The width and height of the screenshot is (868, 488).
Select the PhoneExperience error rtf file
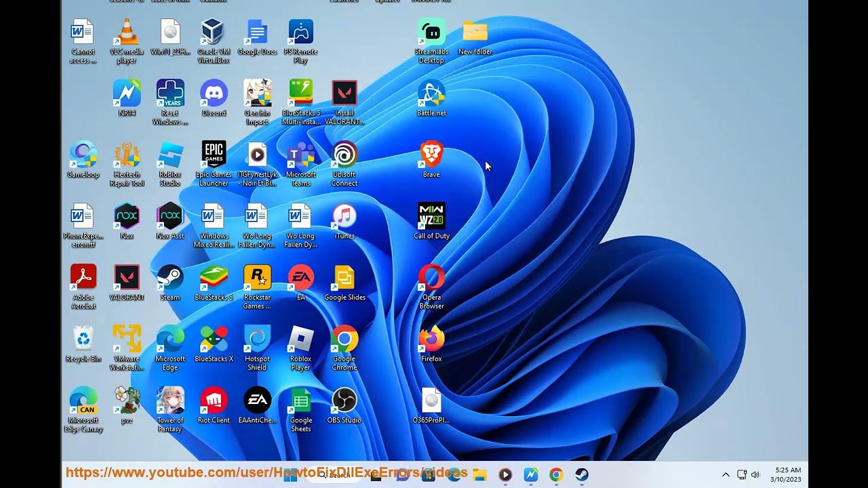pyautogui.click(x=83, y=226)
